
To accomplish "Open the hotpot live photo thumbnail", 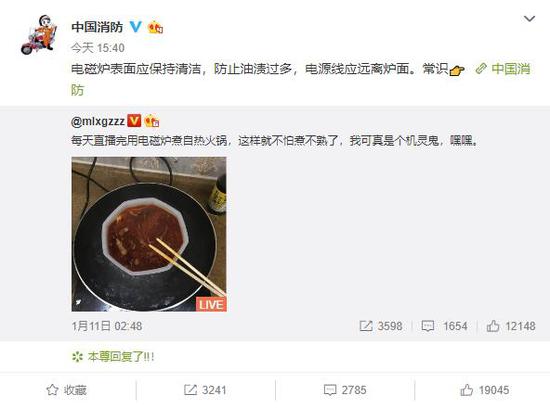I will tap(149, 234).
